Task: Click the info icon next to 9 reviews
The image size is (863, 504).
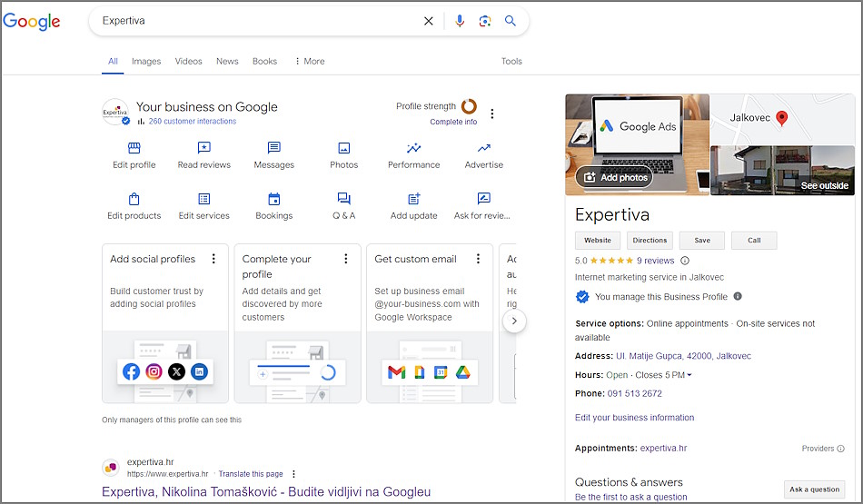Action: [685, 261]
